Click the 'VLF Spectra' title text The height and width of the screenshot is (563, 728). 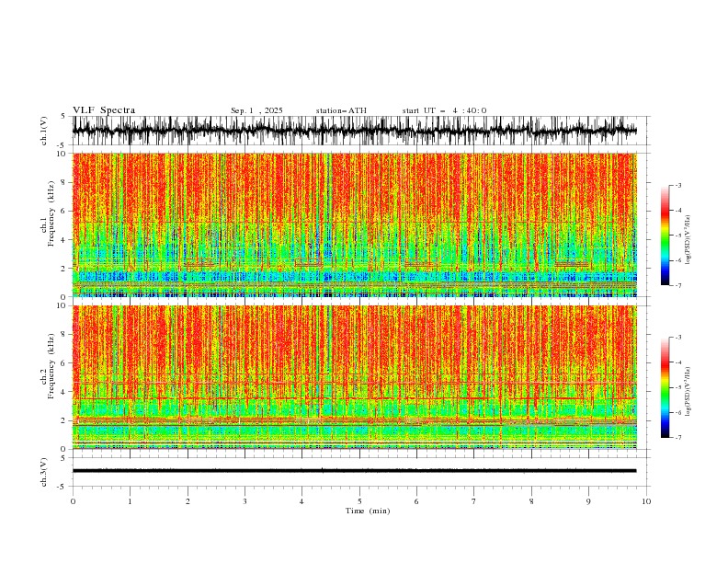click(104, 110)
